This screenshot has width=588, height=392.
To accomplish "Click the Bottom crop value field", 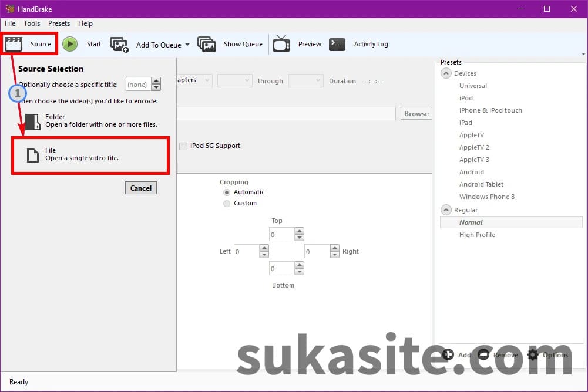I will [x=282, y=268].
